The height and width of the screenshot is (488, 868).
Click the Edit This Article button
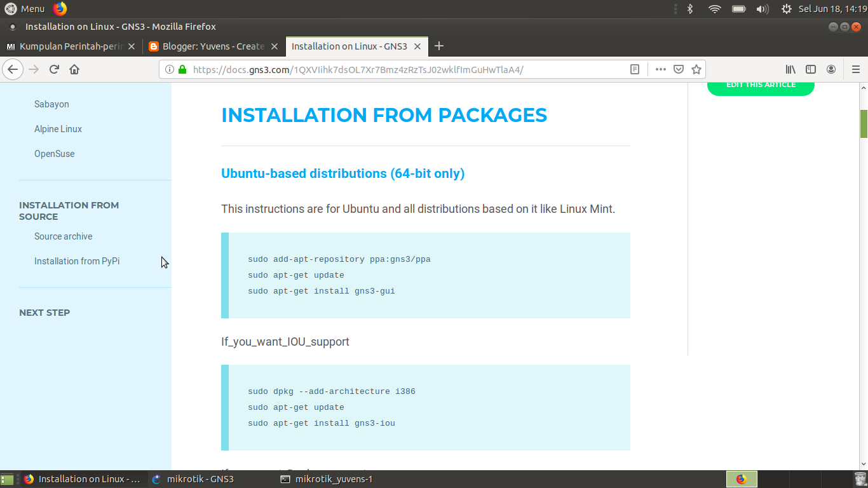pos(761,86)
